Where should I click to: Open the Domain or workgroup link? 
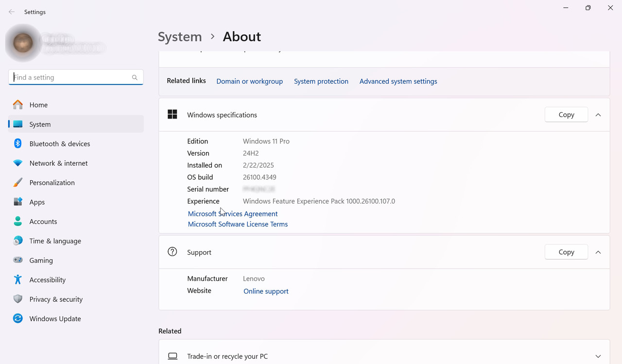(249, 81)
